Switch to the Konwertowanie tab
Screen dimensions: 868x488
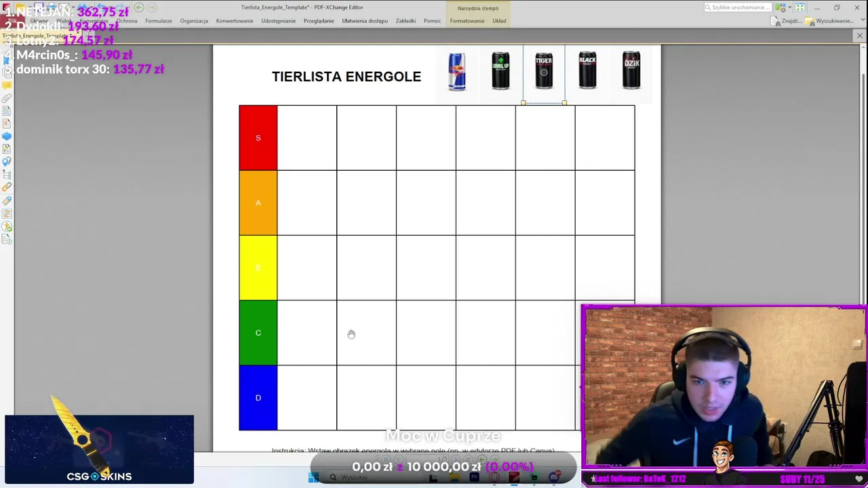[235, 21]
